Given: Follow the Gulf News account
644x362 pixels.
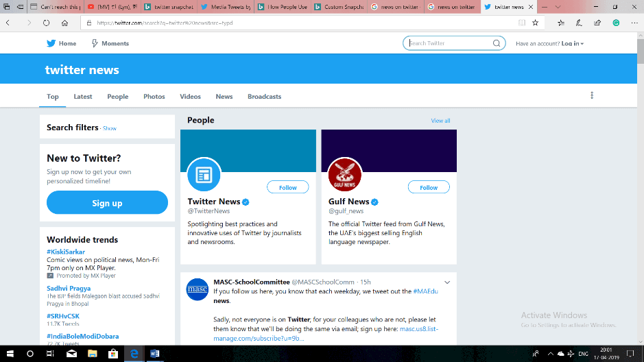Looking at the screenshot, I should click(x=429, y=187).
